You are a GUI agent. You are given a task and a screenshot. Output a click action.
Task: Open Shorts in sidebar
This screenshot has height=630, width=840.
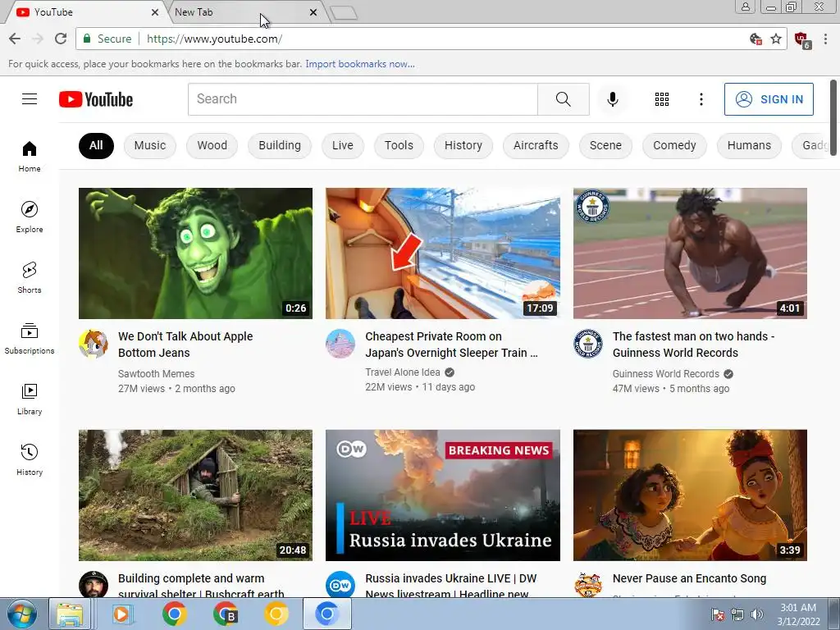click(30, 277)
